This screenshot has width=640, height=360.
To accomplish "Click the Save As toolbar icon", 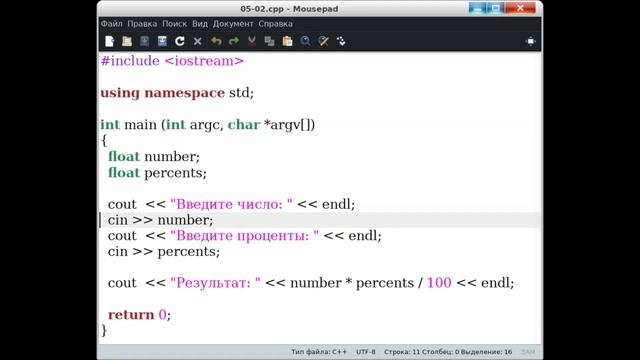I will 162,41.
